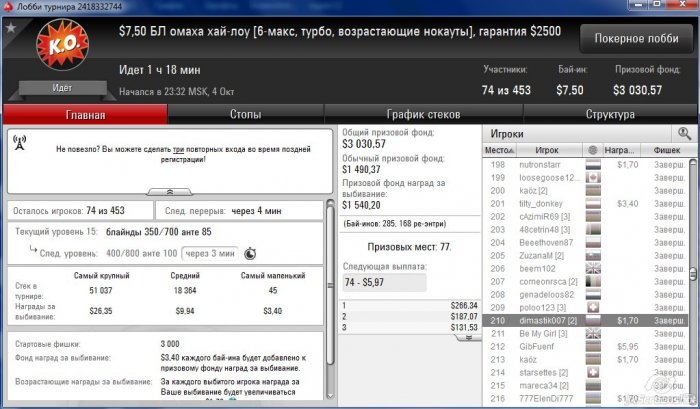This screenshot has width=700, height=409.
Task: Sort players by Место column
Action: point(499,150)
